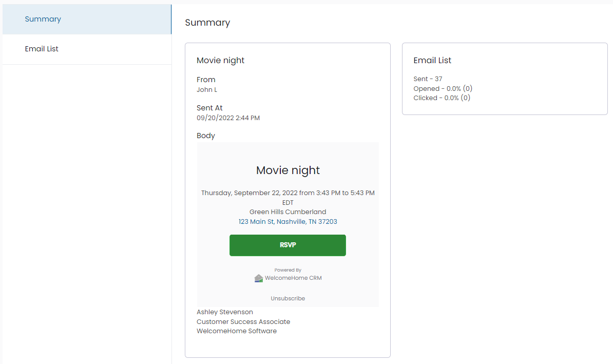Screen dimensions: 613x364
Task: Click the sent timestamp 09/20/2022 2:44 PM
Action: tap(228, 118)
